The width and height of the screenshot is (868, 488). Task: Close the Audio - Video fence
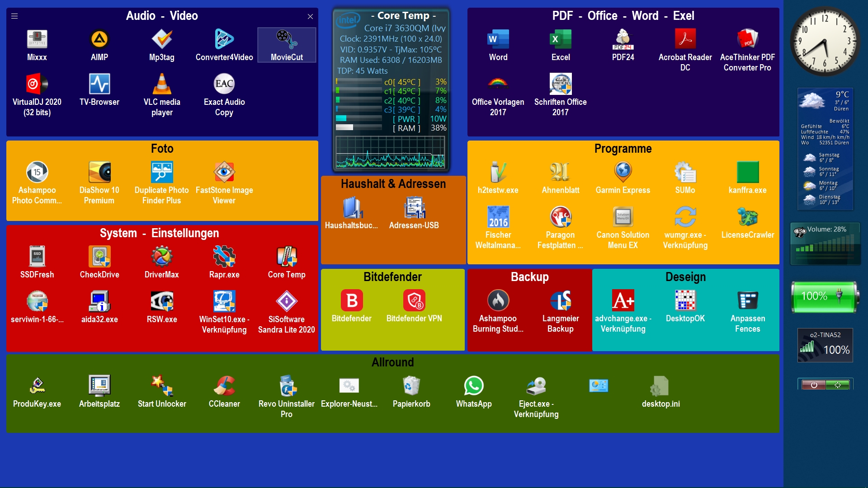click(x=310, y=16)
